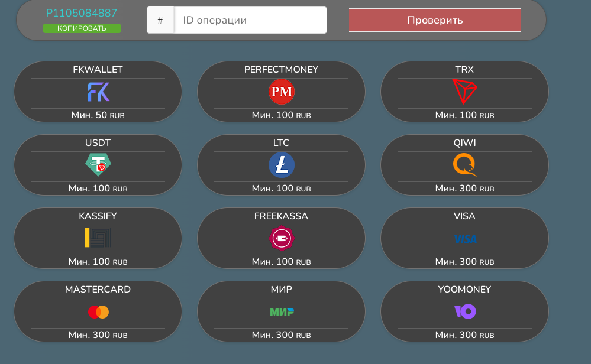Click the YOOMONEY heading label

[x=464, y=289]
